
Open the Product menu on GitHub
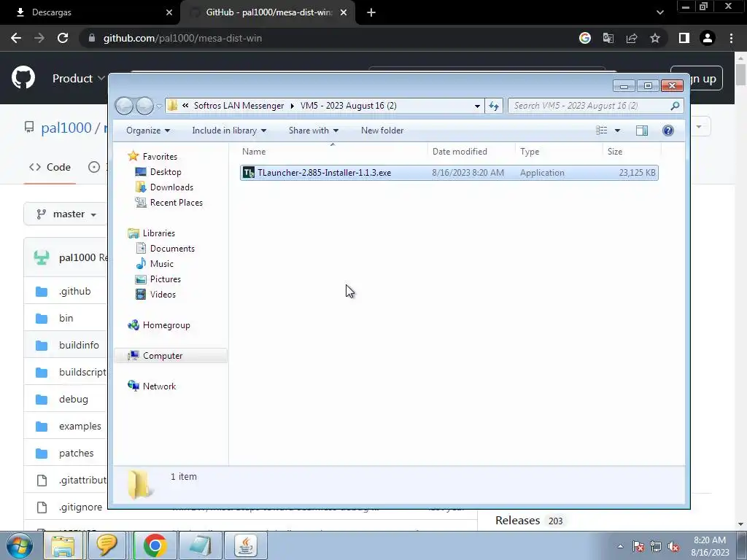(79, 78)
